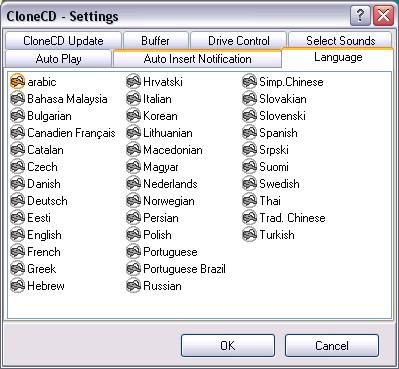The image size is (399, 369).
Task: Click the icon beside Portuguese Brazil
Action: click(134, 269)
